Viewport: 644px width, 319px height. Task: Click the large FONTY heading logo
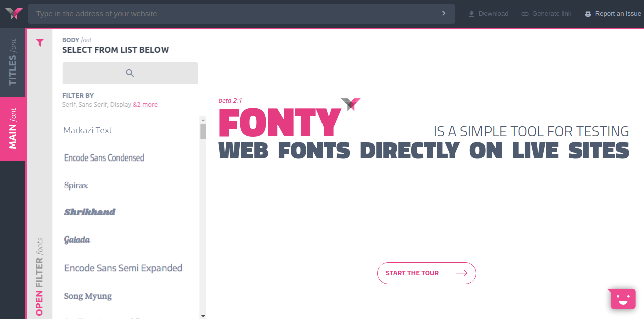(x=279, y=122)
